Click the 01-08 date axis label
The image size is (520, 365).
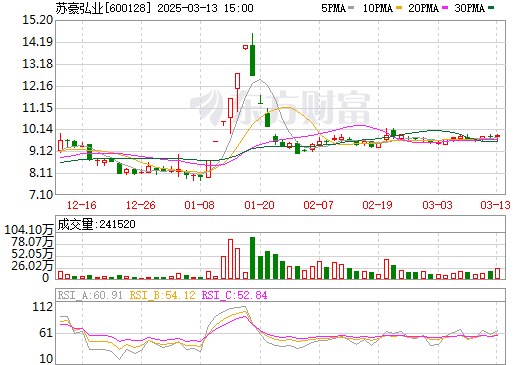point(199,205)
